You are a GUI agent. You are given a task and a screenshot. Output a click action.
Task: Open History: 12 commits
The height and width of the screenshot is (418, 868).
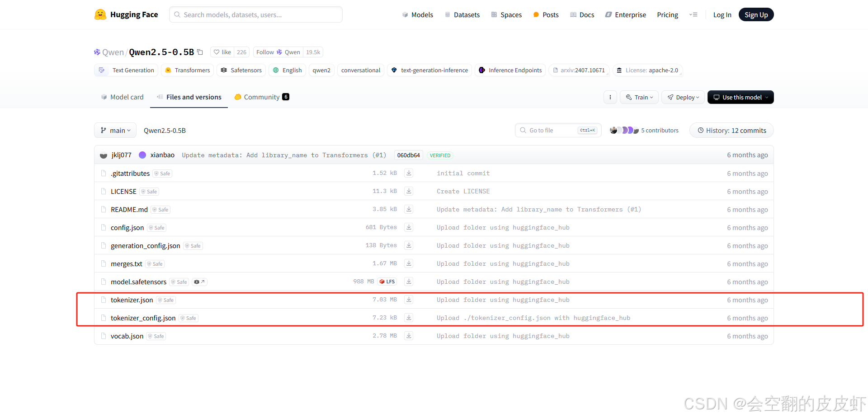coord(731,130)
